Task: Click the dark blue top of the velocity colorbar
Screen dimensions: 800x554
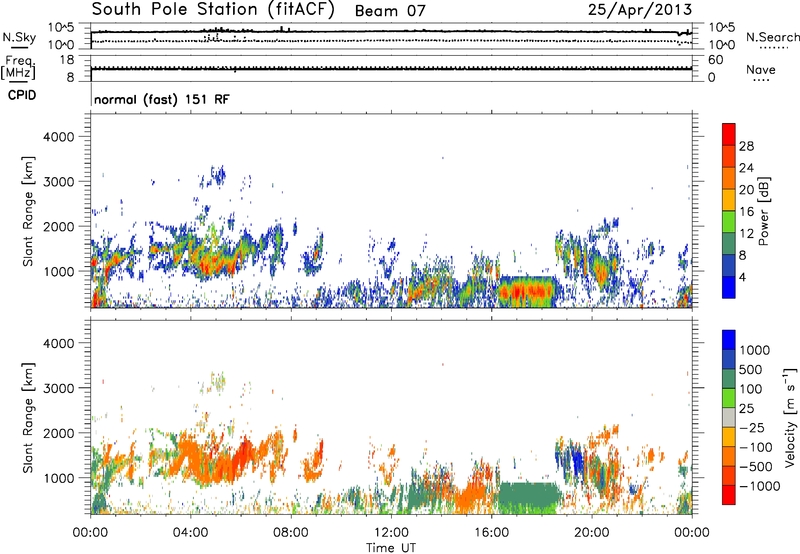Action: (729, 340)
